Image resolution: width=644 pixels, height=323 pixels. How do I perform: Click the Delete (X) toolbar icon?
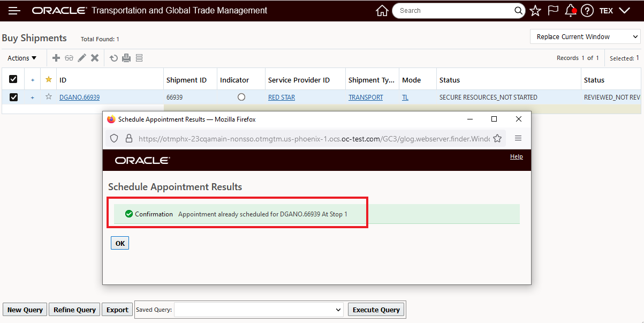95,58
